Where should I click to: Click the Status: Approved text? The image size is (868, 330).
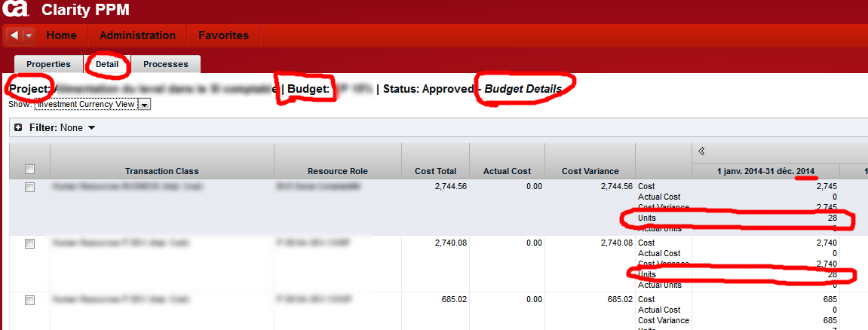pos(428,89)
